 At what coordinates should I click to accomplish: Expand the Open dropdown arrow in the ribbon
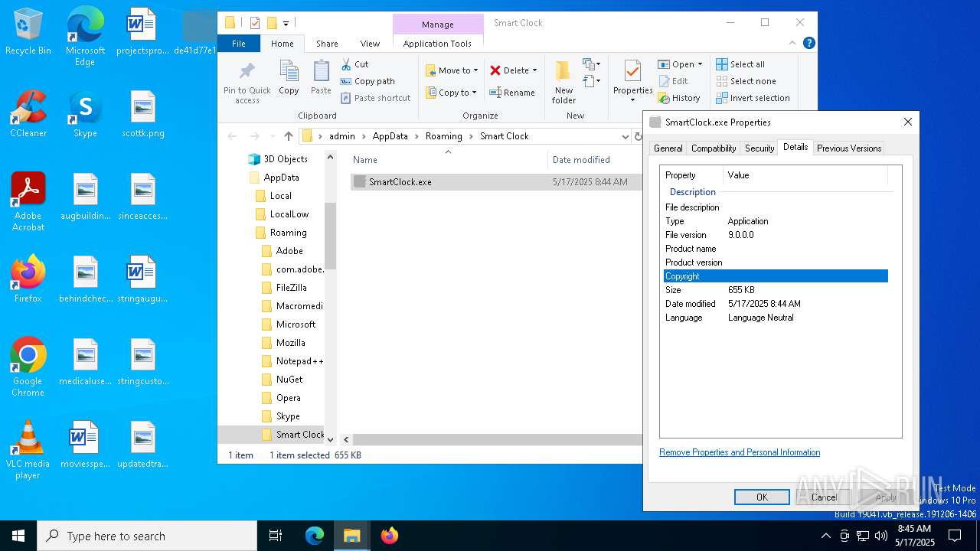700,64
